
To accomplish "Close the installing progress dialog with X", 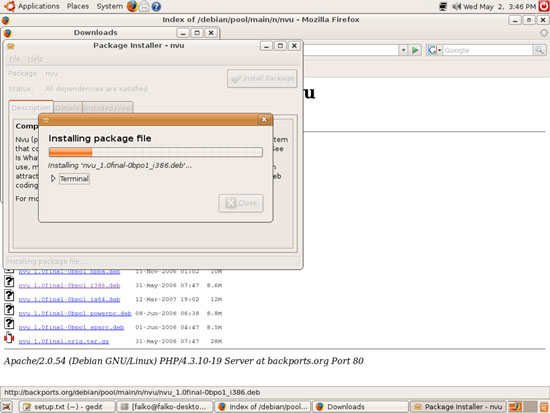I will (264, 120).
